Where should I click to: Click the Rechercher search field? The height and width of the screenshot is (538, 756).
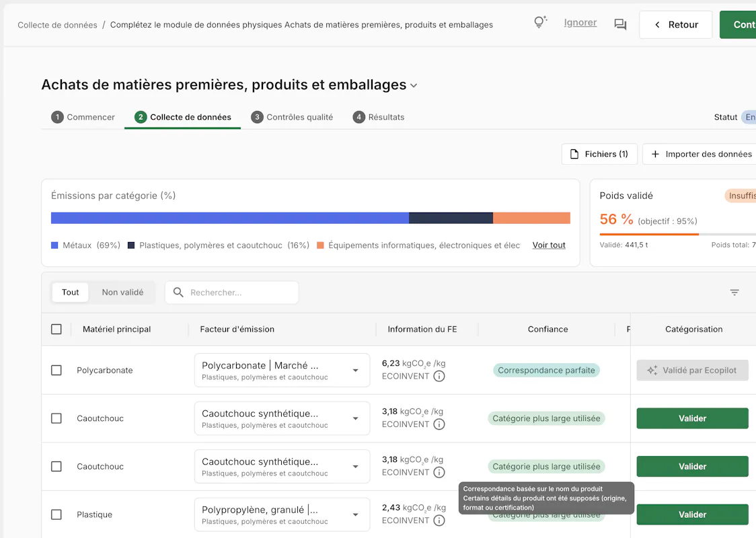(x=232, y=292)
